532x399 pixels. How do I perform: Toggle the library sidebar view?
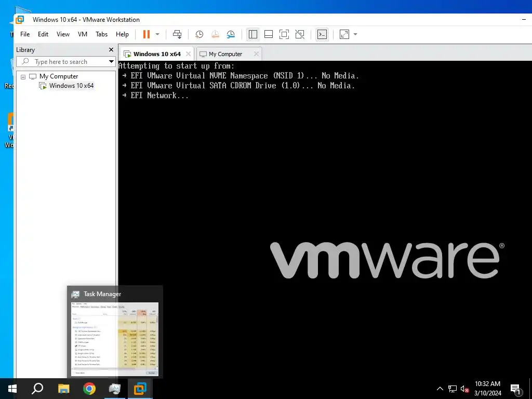253,34
